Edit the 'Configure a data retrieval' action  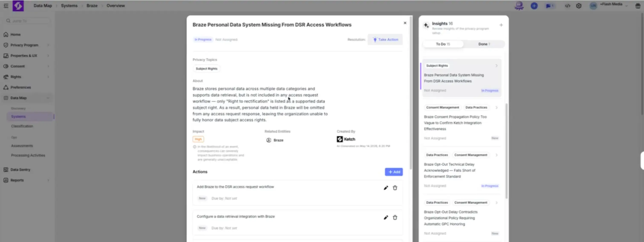(386, 218)
